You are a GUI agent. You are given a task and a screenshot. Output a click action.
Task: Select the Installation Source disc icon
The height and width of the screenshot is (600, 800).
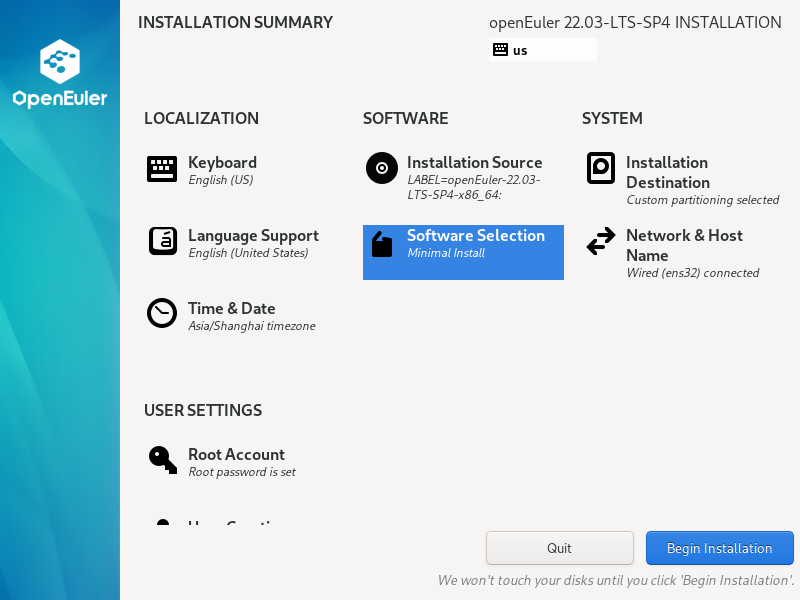[x=382, y=168]
